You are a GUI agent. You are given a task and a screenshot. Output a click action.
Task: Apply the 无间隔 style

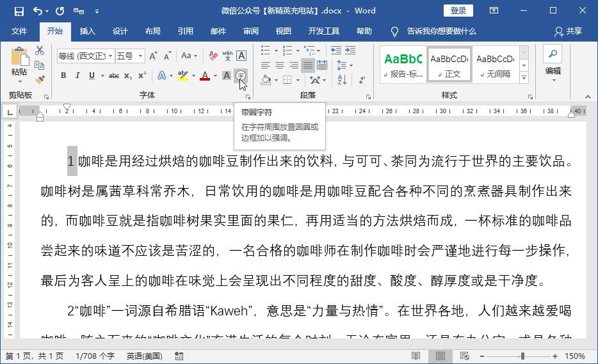click(x=496, y=65)
